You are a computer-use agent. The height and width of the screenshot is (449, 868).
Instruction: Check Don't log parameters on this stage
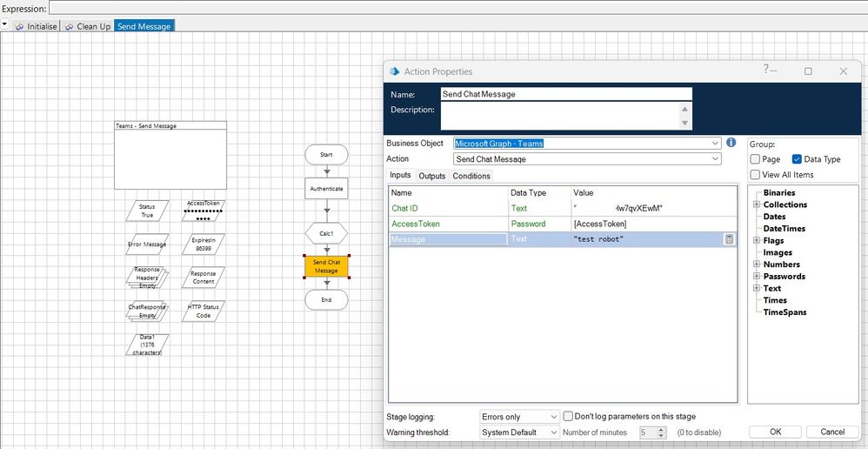click(569, 416)
